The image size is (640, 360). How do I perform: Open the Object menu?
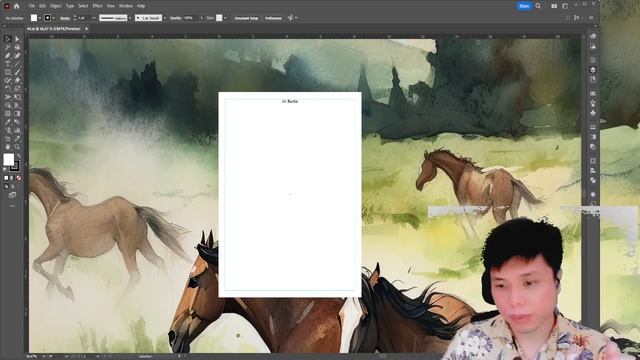pos(56,6)
